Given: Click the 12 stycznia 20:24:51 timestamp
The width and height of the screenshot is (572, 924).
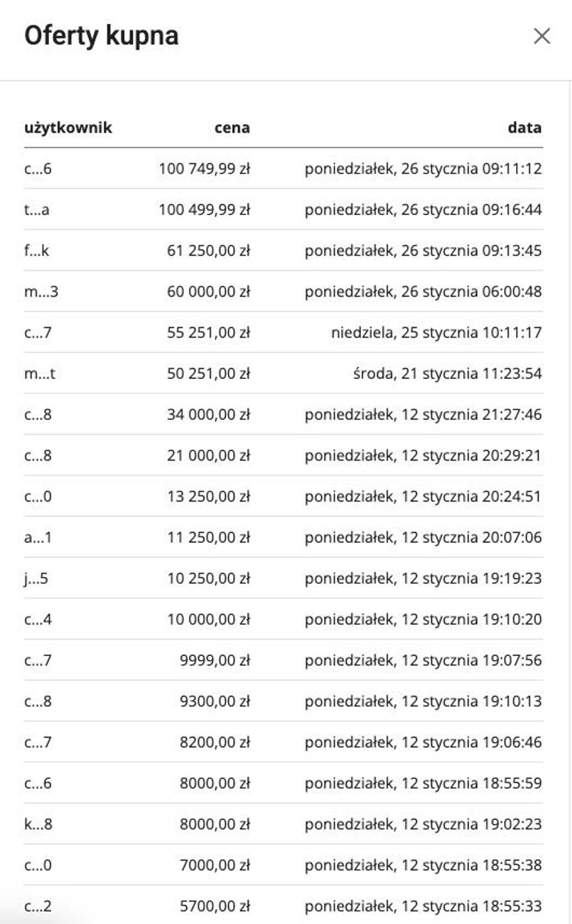Looking at the screenshot, I should (x=423, y=497).
